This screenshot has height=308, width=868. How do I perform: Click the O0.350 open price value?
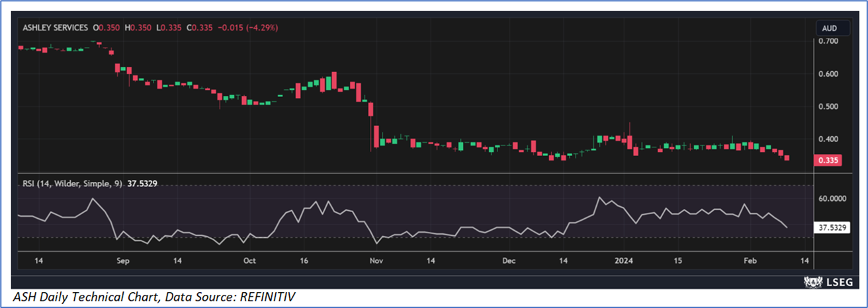click(x=106, y=28)
